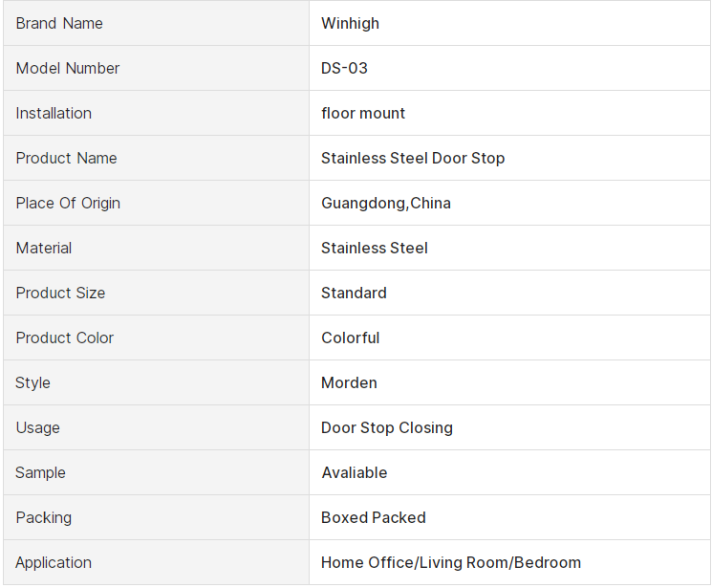Click the Product Size label
This screenshot has height=588, width=712.
click(60, 293)
